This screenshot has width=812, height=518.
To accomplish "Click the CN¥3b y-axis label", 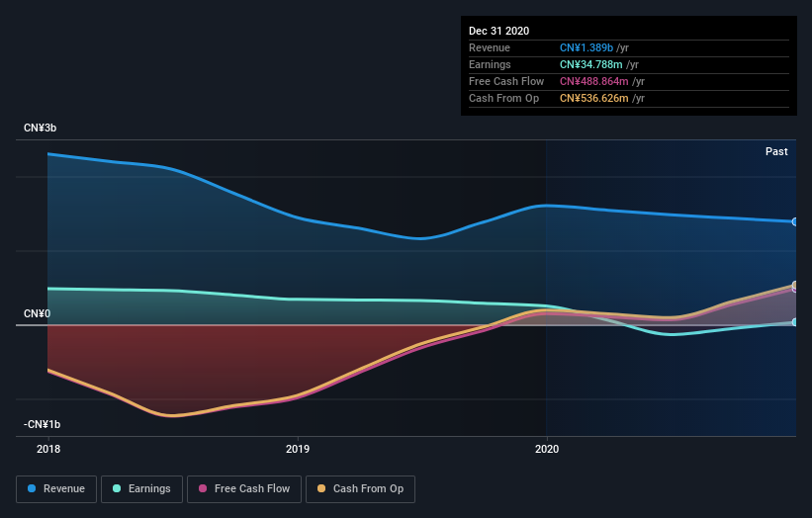I will (40, 128).
